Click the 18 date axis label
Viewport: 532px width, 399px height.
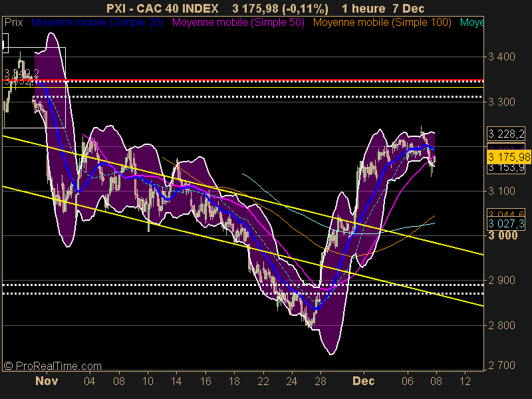234,381
